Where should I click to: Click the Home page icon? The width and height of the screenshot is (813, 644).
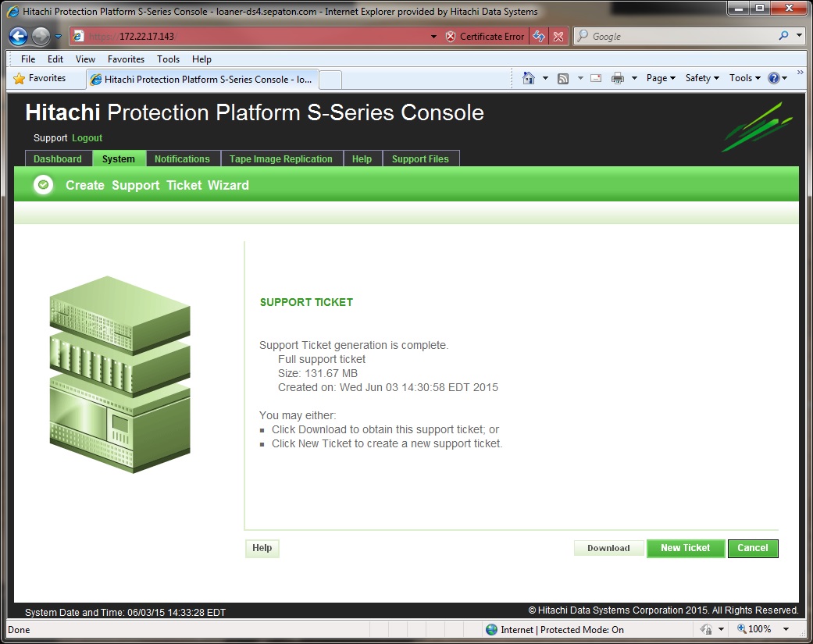coord(529,78)
